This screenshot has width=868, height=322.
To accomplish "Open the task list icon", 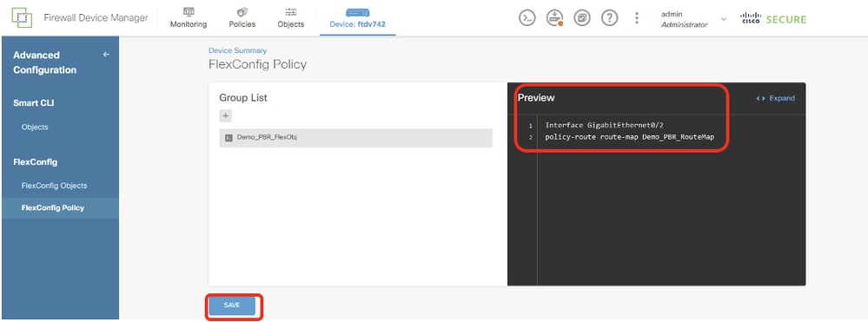I will 582,18.
